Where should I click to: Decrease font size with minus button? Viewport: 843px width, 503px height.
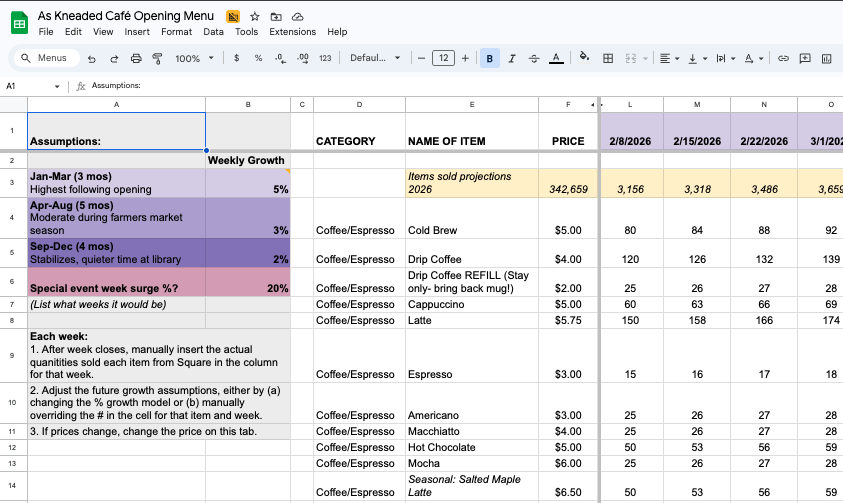point(422,58)
